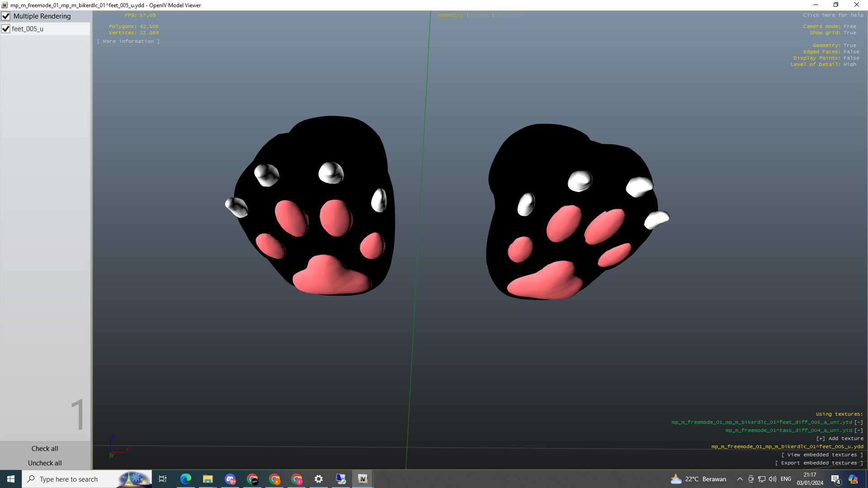Select the feet_005_u list row
This screenshot has height=488, width=868.
click(x=45, y=29)
